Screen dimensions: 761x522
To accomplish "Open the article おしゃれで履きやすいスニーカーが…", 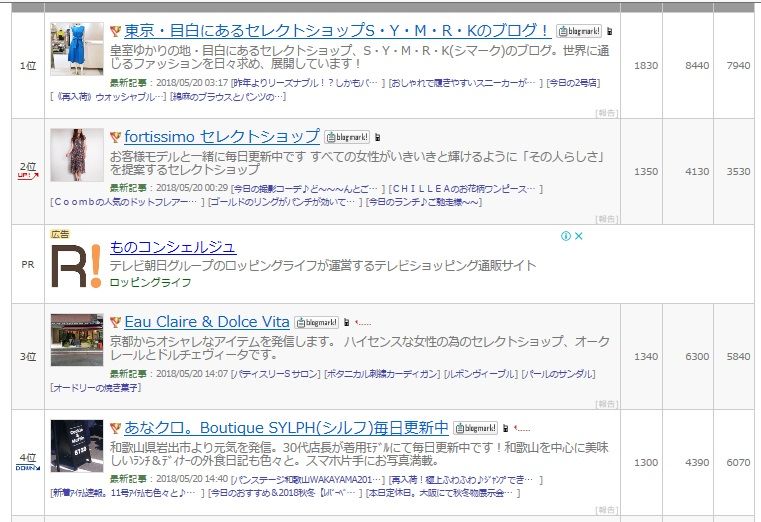I will coord(465,83).
